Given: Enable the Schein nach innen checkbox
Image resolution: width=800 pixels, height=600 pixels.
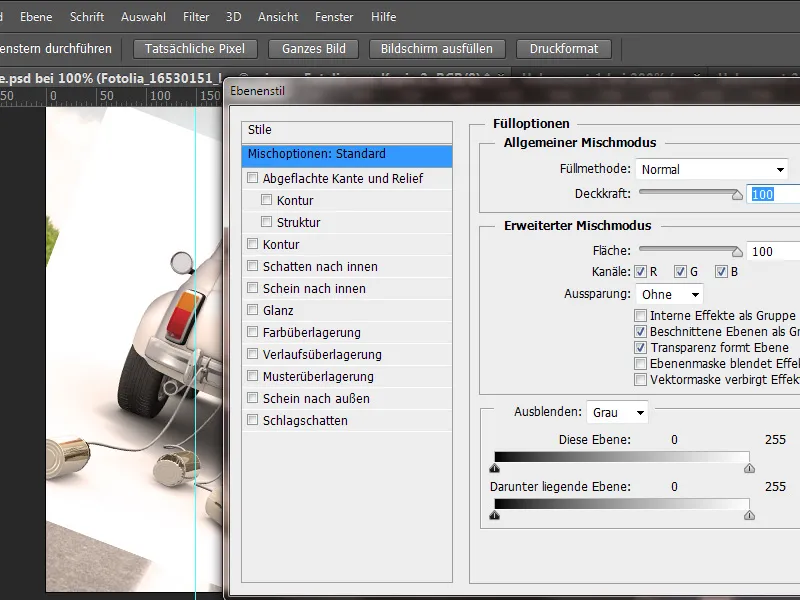Looking at the screenshot, I should tap(253, 287).
